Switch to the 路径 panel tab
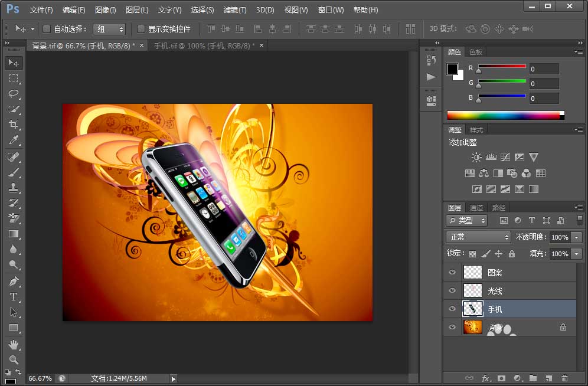 tap(498, 208)
